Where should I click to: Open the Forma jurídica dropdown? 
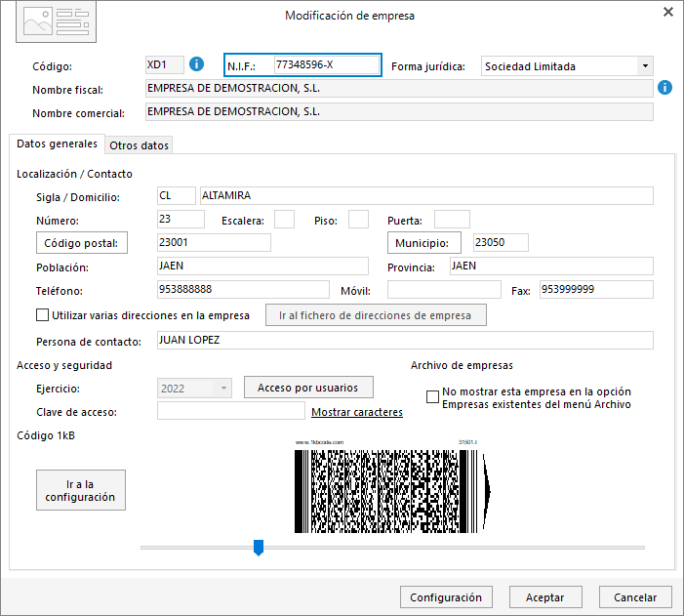pos(645,66)
